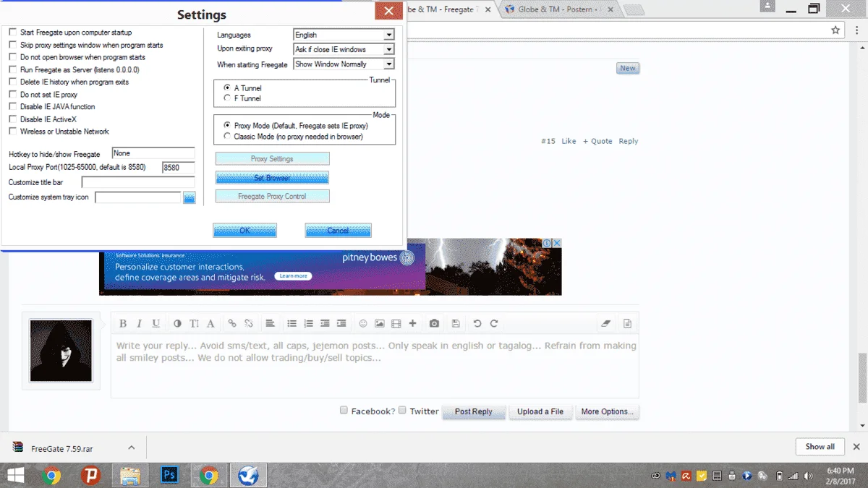Toggle Italic in the reply editor
The image size is (868, 488).
coord(139,323)
